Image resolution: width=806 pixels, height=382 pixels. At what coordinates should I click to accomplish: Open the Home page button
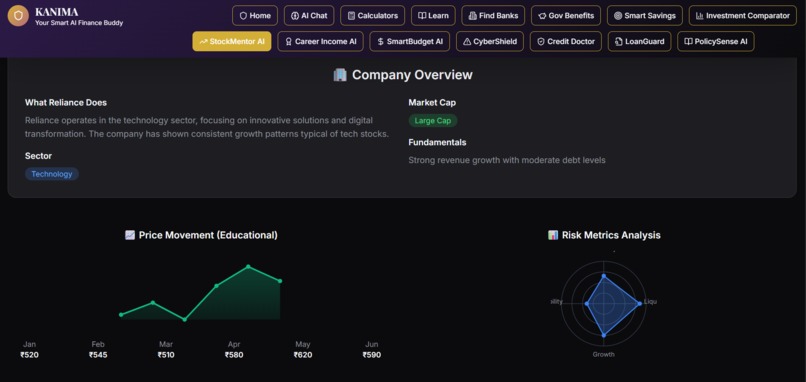pos(255,15)
